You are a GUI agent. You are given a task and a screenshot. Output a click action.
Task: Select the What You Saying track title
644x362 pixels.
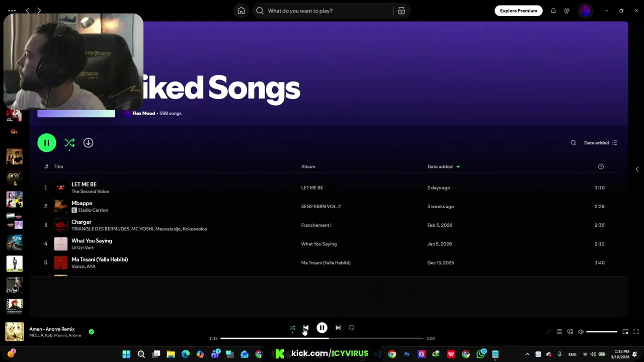(92, 241)
